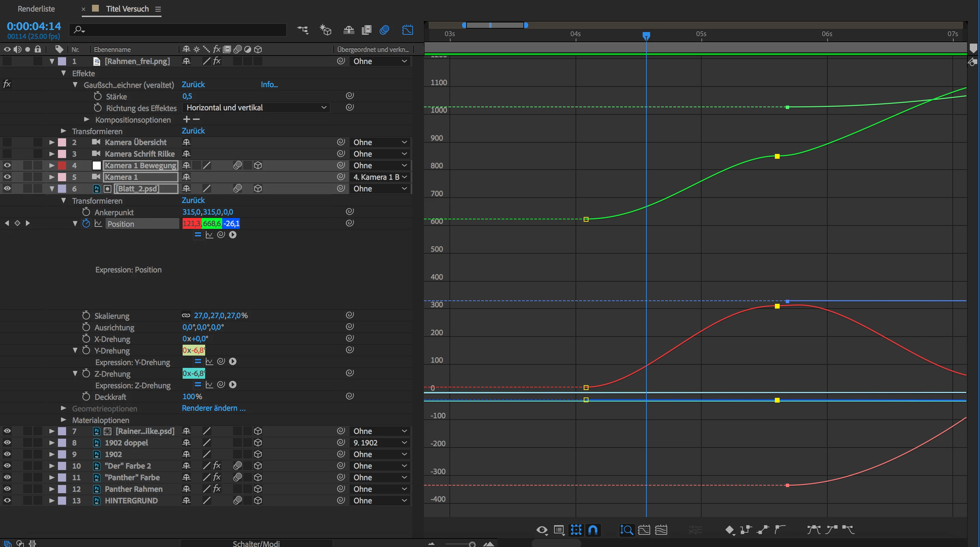Open parent dropdown for 1902 doppel layer

380,443
